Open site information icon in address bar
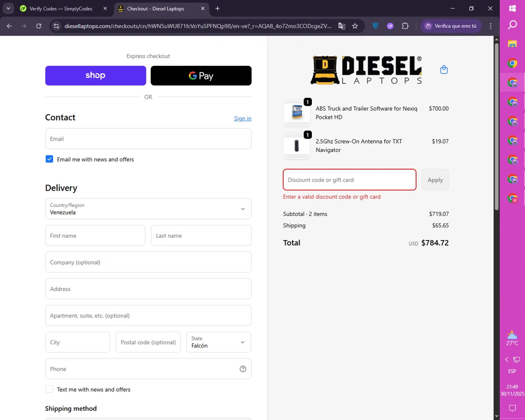 56,26
